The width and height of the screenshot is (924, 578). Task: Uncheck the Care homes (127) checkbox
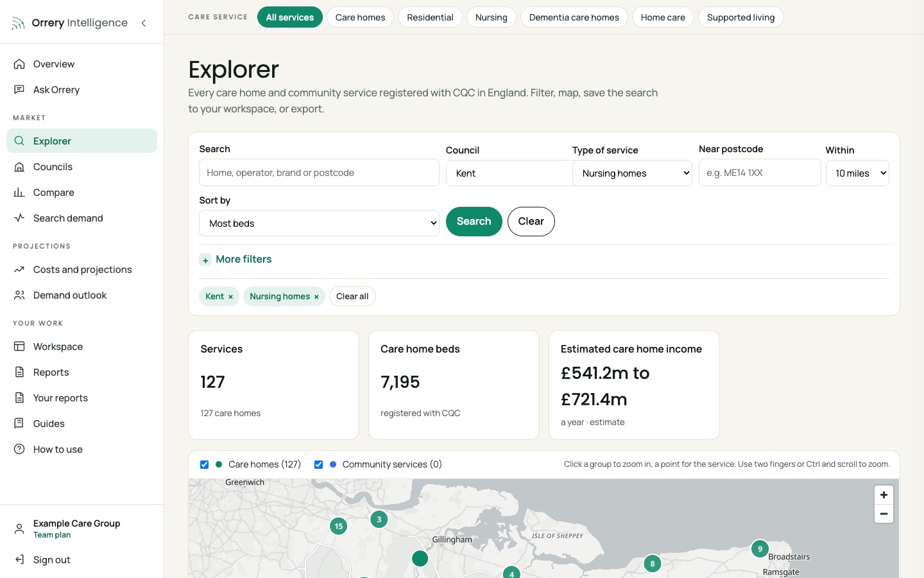(204, 464)
